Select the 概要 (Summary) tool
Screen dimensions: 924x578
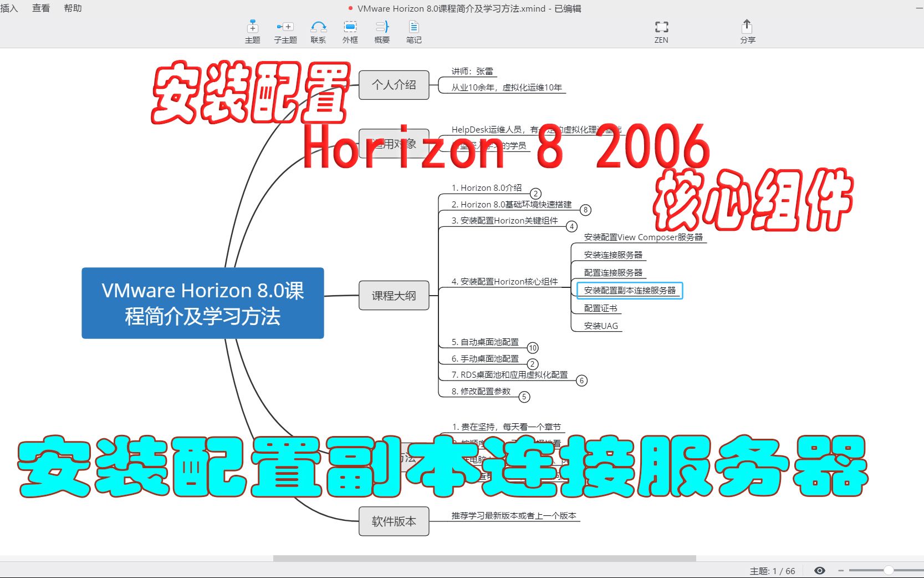tap(382, 32)
